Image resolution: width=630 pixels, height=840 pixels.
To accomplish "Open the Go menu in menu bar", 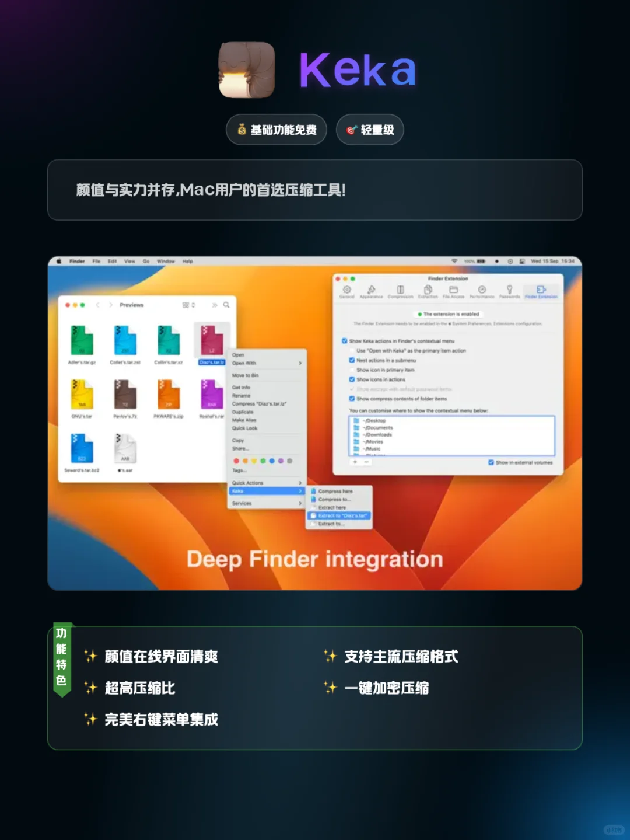I will click(x=146, y=261).
